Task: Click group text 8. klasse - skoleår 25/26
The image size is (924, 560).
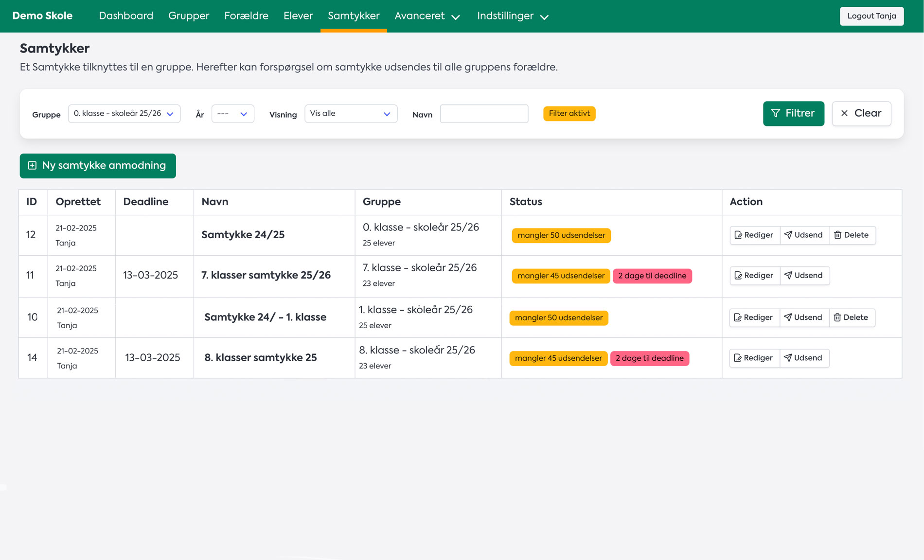Action: pyautogui.click(x=417, y=350)
